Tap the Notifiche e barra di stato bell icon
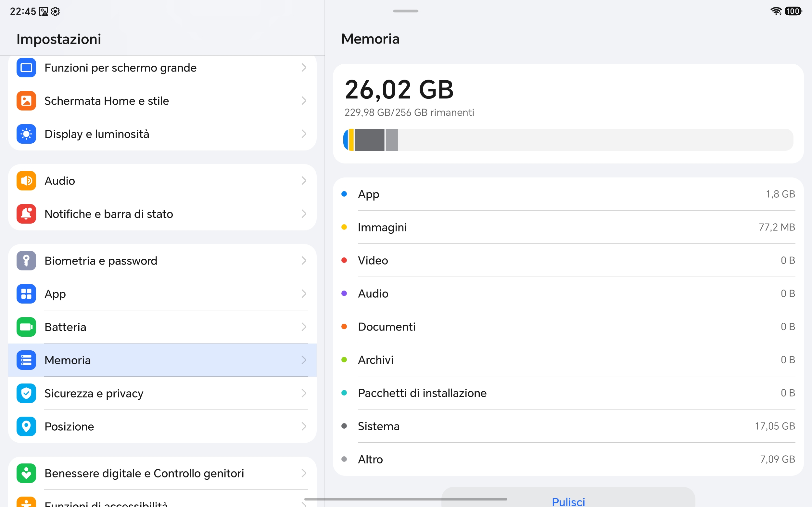Screen dimensions: 812x507 (x=26, y=214)
